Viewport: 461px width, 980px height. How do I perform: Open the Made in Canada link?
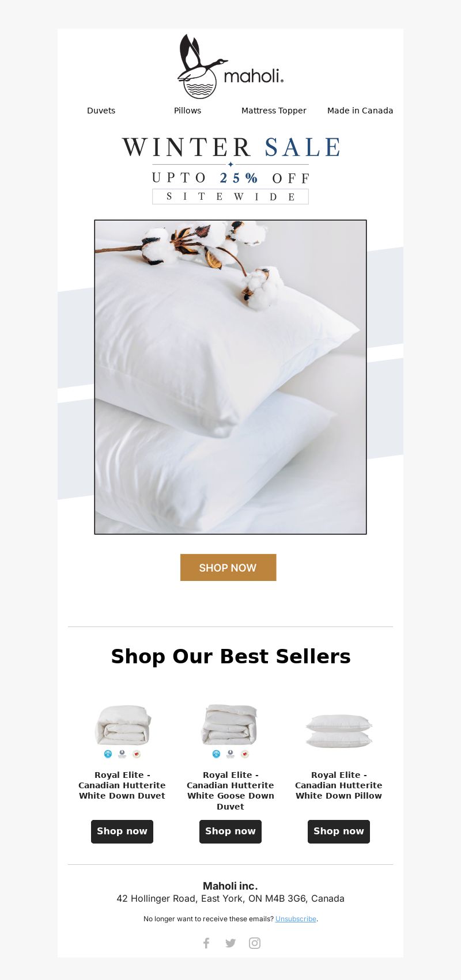pos(360,111)
